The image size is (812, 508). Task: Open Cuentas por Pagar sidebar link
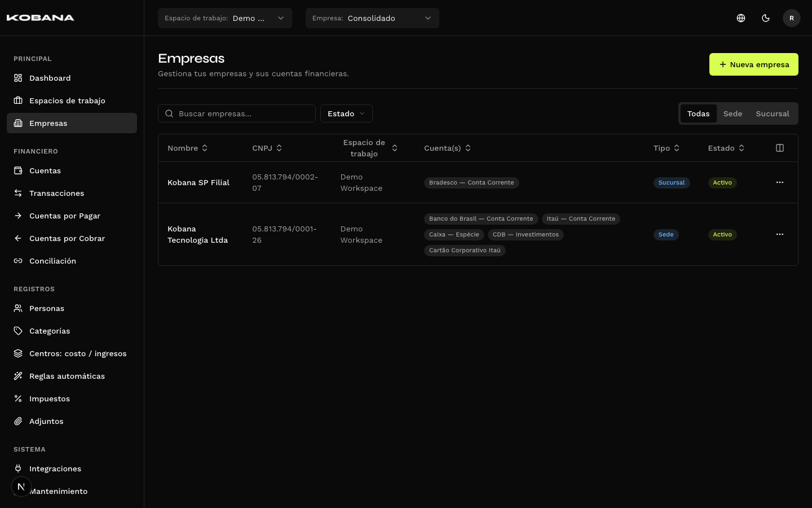(x=72, y=216)
